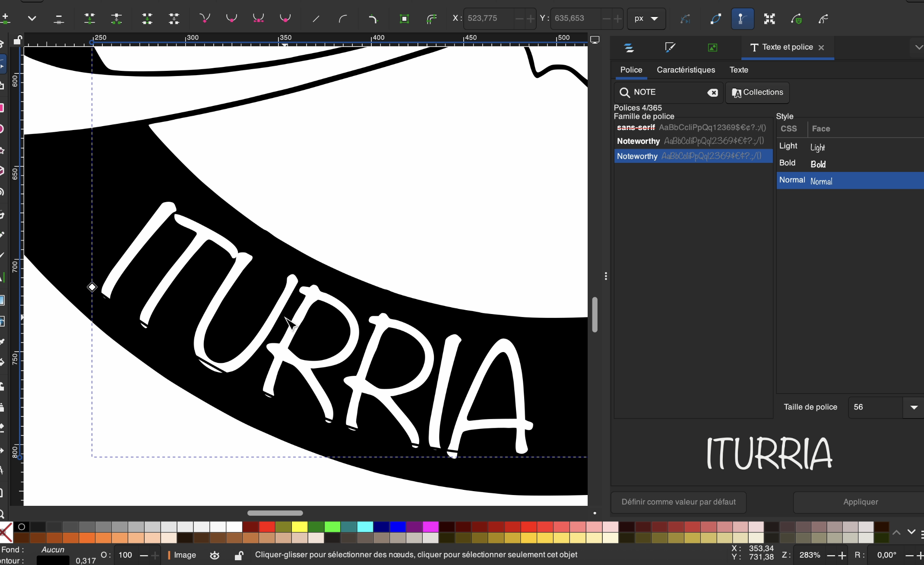Convert selected segments to straight lines
924x565 pixels.
point(316,19)
